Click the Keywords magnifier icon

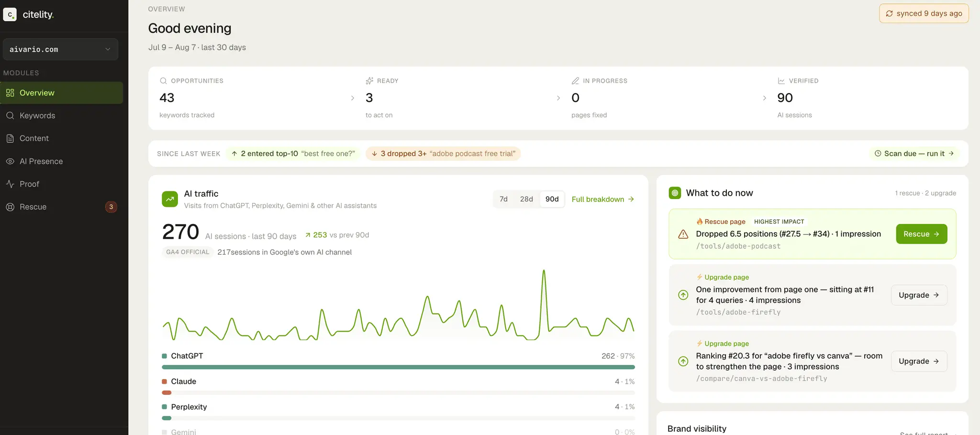[10, 115]
